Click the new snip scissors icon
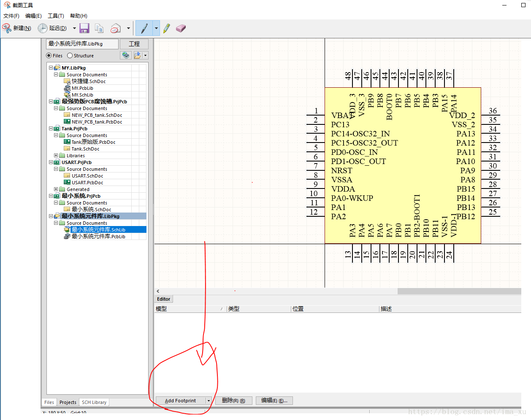531x420 pixels. click(7, 28)
